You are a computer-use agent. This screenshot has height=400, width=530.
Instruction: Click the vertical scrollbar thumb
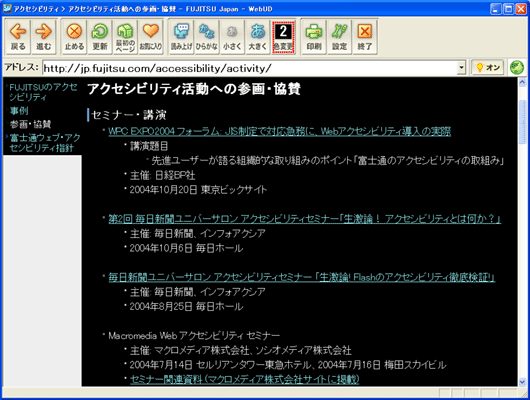coord(522,122)
